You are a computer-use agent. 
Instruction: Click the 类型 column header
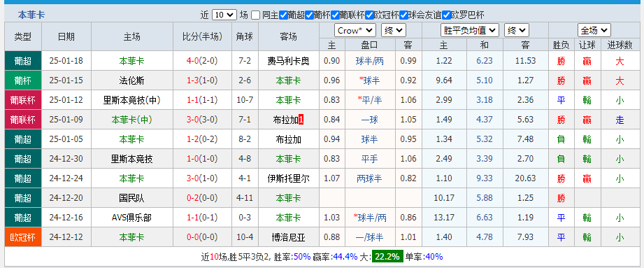tap(23, 36)
